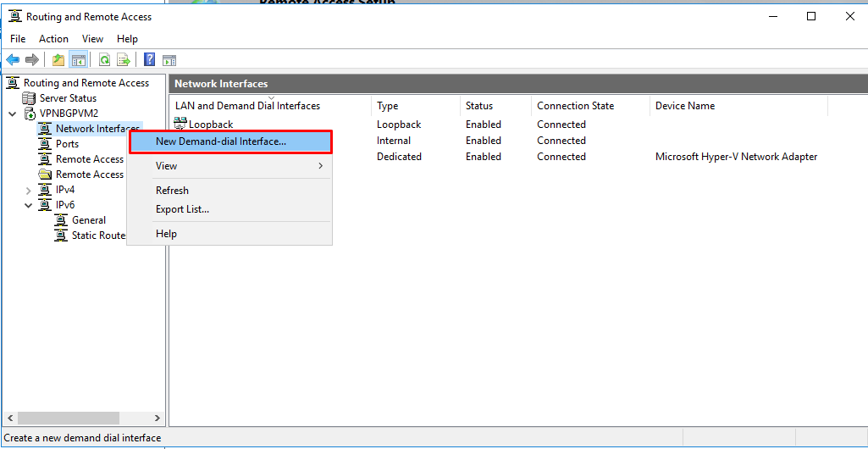This screenshot has width=868, height=449.
Task: Click the tree pane horizontal scrollbar right arrow
Action: tap(157, 419)
